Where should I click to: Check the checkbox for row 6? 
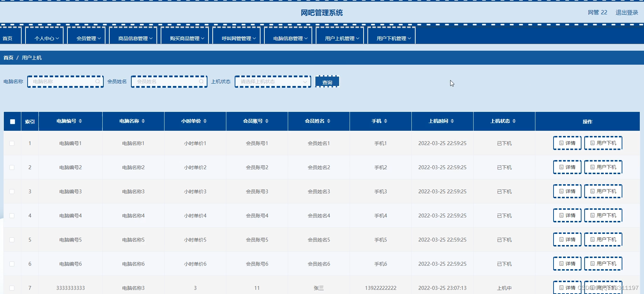[12, 264]
